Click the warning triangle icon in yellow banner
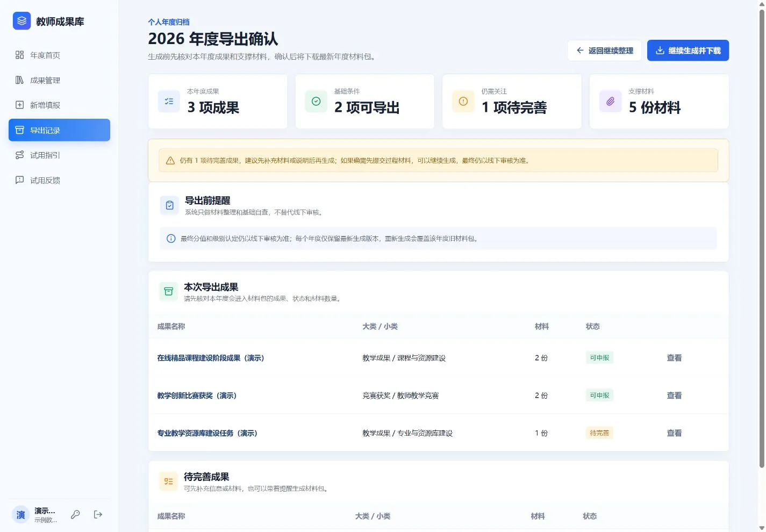 (170, 160)
